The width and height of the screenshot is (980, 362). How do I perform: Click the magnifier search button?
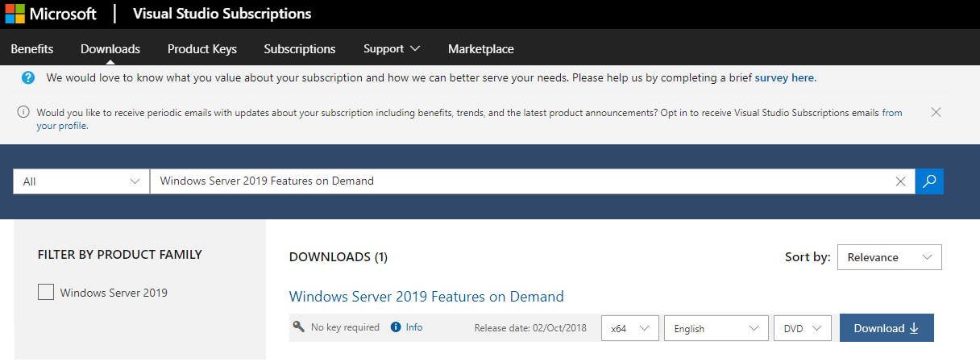[x=929, y=181]
